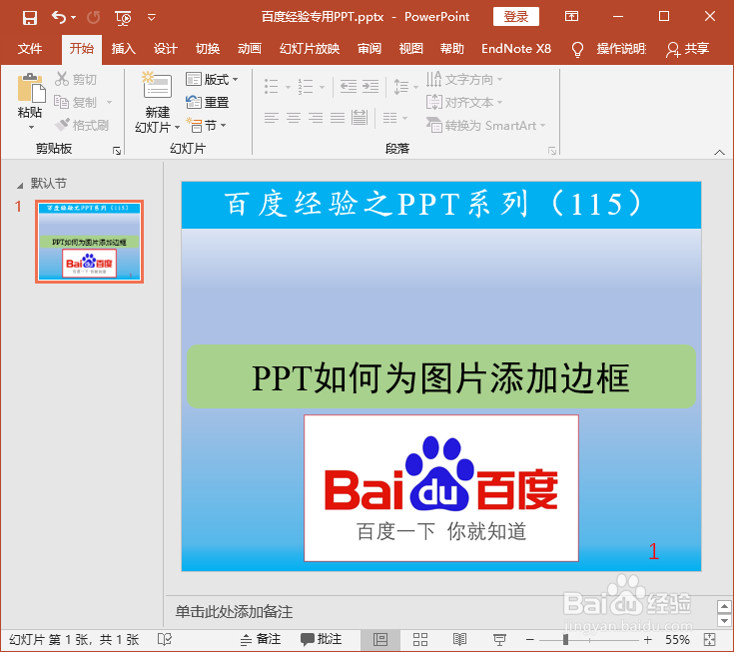Click the 登录 sign-in button
The width and height of the screenshot is (734, 652).
click(516, 17)
